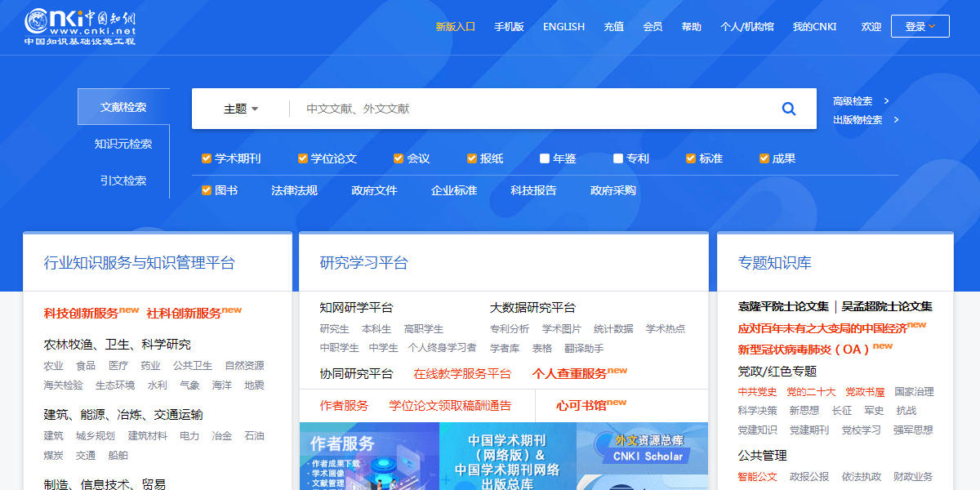The height and width of the screenshot is (490, 980).
Task: Open 手机版 in the top menu
Action: point(509,26)
